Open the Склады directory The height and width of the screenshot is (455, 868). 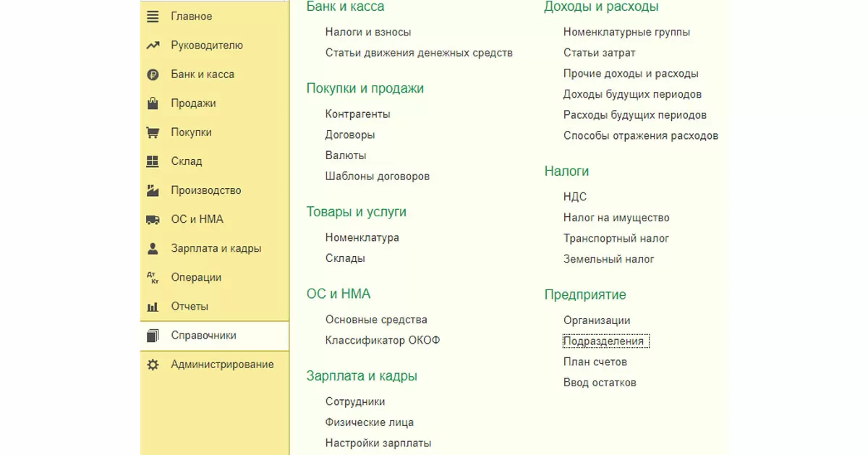tap(345, 258)
